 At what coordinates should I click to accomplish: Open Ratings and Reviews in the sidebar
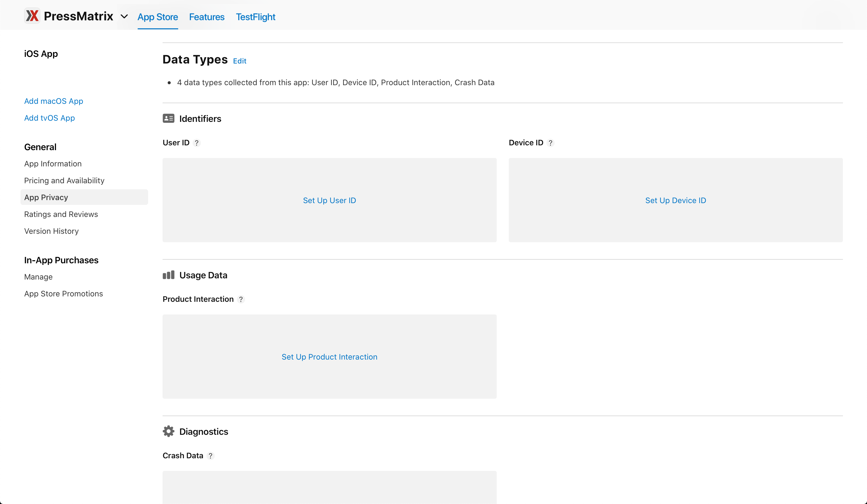(61, 214)
